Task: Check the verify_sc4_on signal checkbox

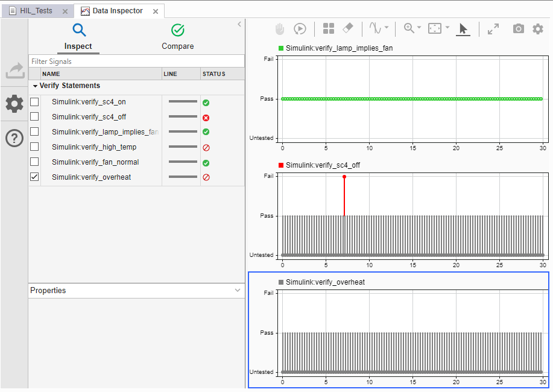Action: (x=34, y=102)
